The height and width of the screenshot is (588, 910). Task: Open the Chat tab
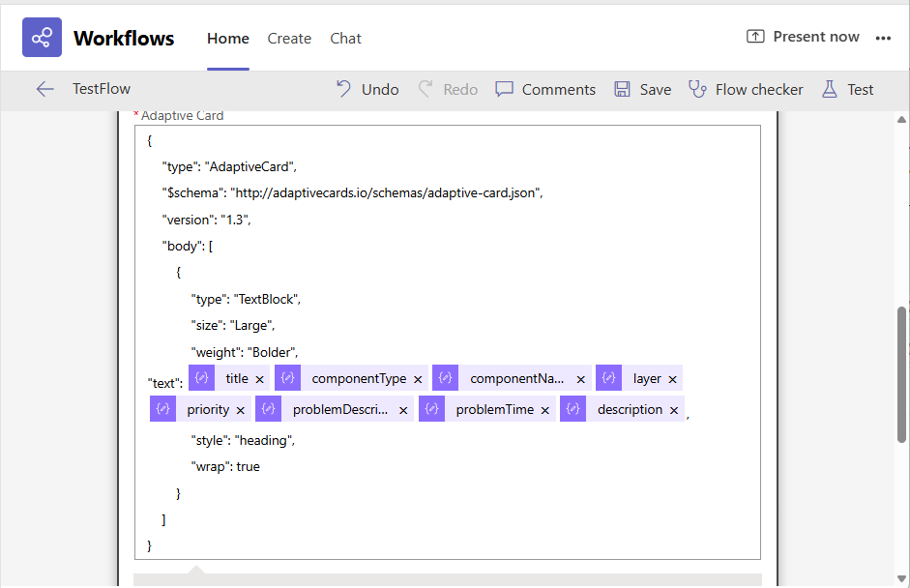tap(345, 39)
